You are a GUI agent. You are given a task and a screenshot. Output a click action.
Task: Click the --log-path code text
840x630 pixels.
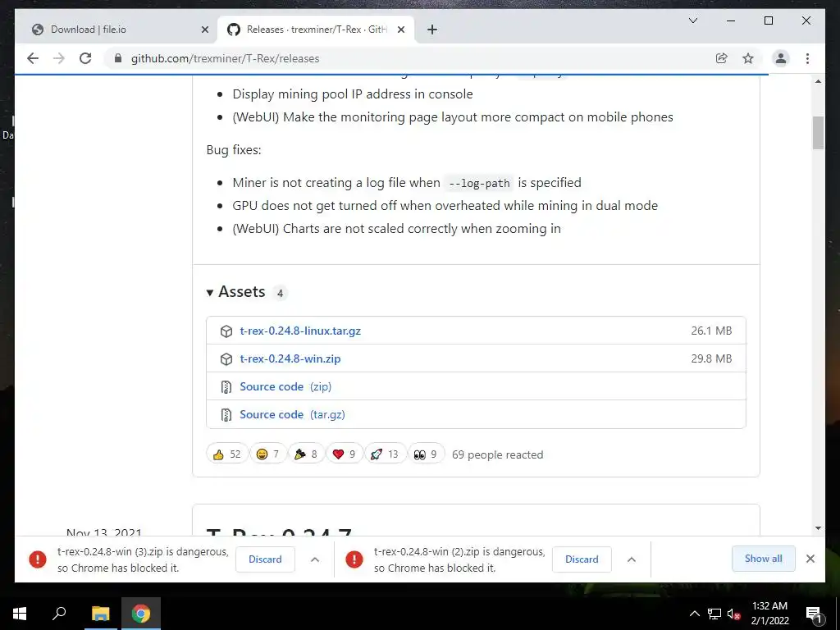point(479,183)
